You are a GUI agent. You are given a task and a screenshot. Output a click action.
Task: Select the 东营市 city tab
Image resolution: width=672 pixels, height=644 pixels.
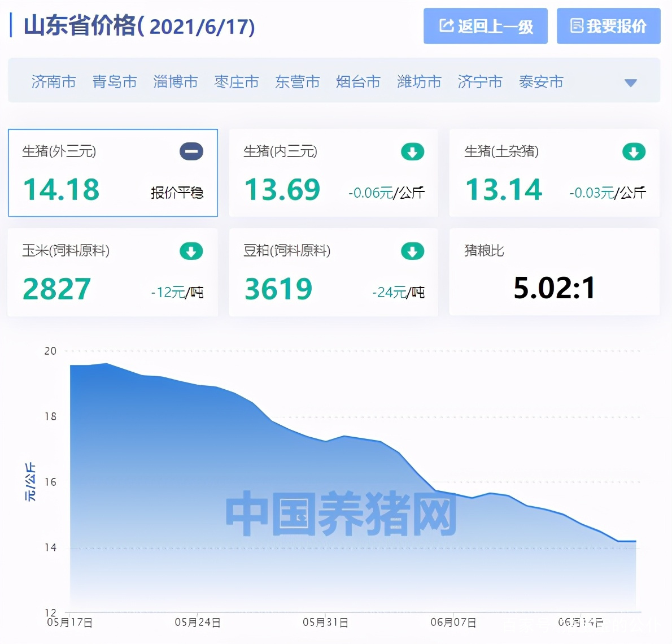click(x=297, y=81)
